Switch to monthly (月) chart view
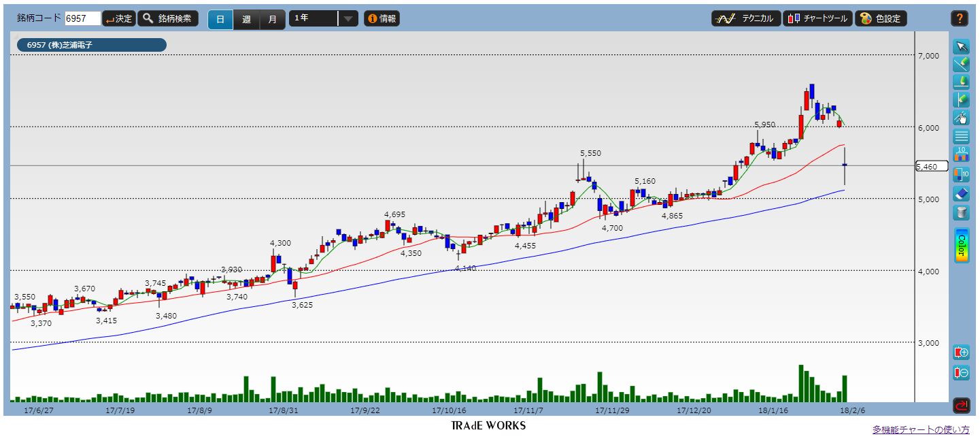Screen dimensions: 980x441 point(272,19)
